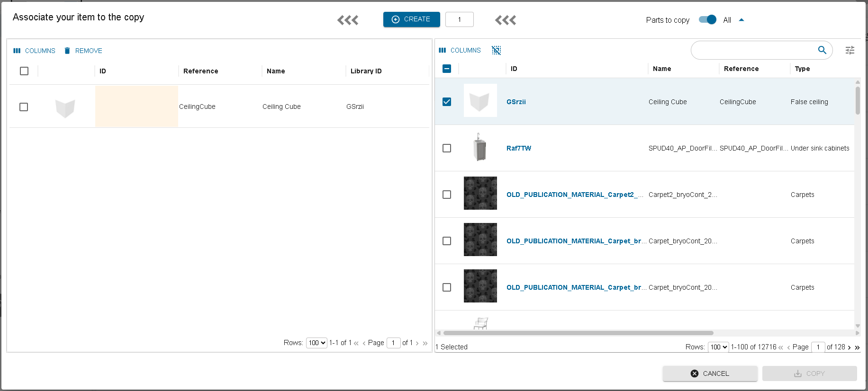Click the deselect all icon
This screenshot has width=868, height=391.
click(x=496, y=50)
